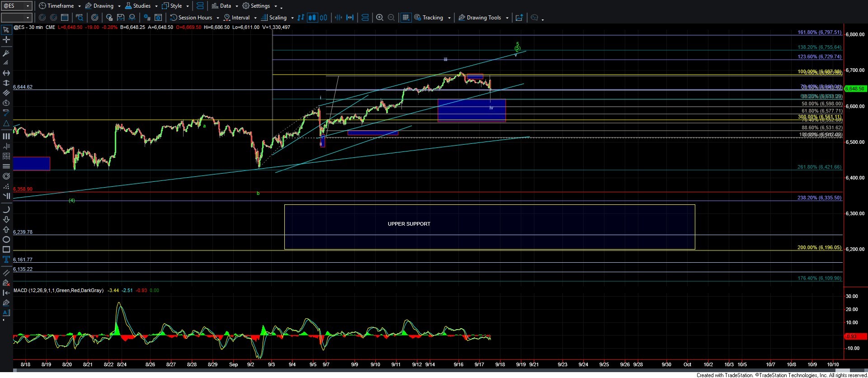Pick the up arrow drawing tool

click(6, 230)
